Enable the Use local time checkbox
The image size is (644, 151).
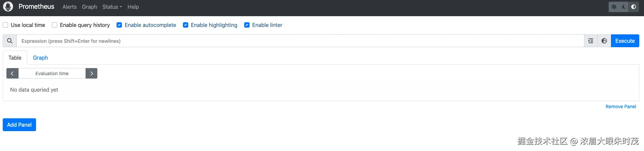coord(6,25)
